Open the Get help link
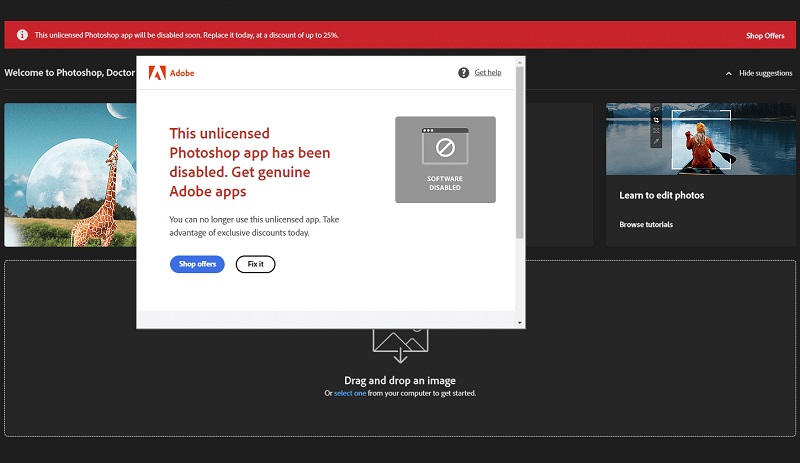The width and height of the screenshot is (800, 463). coord(488,72)
